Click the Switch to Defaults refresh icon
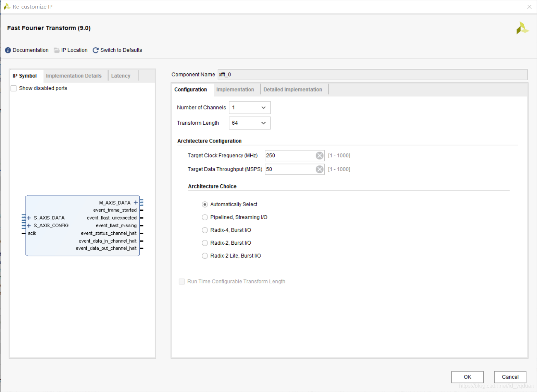Image resolution: width=537 pixels, height=392 pixels. coord(96,50)
